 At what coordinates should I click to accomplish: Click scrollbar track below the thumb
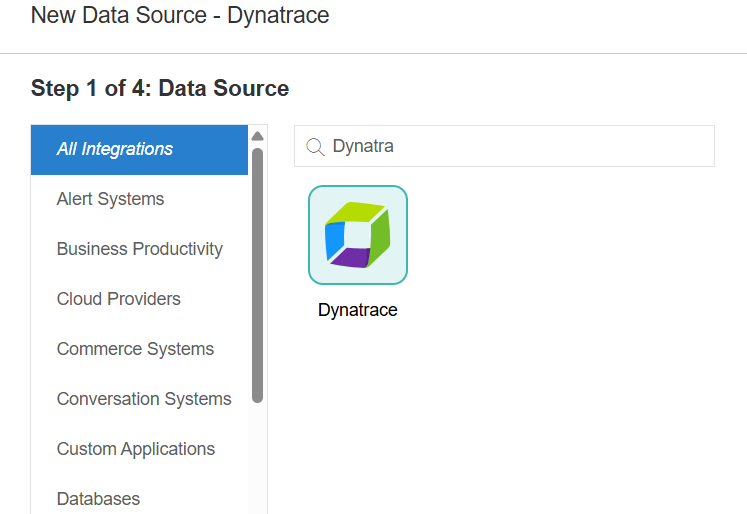click(x=257, y=460)
